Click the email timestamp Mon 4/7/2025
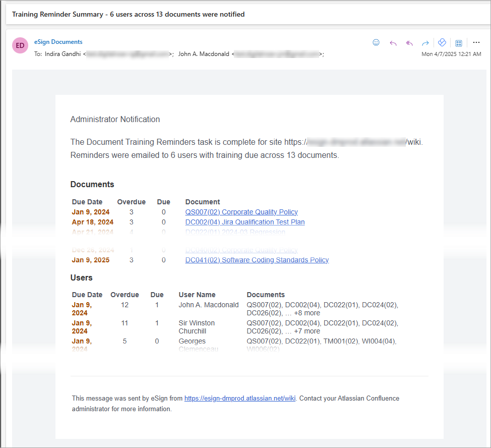 click(x=451, y=54)
